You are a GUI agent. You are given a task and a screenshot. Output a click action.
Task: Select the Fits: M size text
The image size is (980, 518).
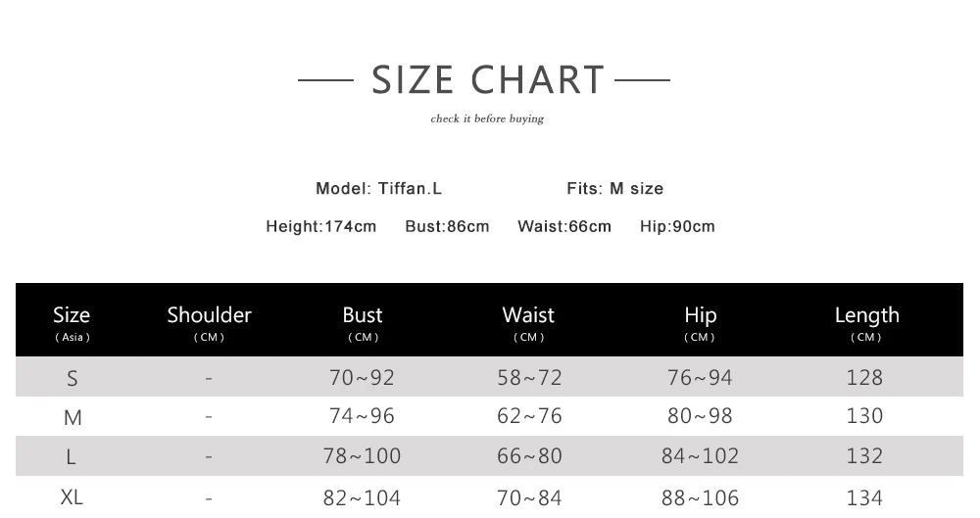click(x=614, y=188)
